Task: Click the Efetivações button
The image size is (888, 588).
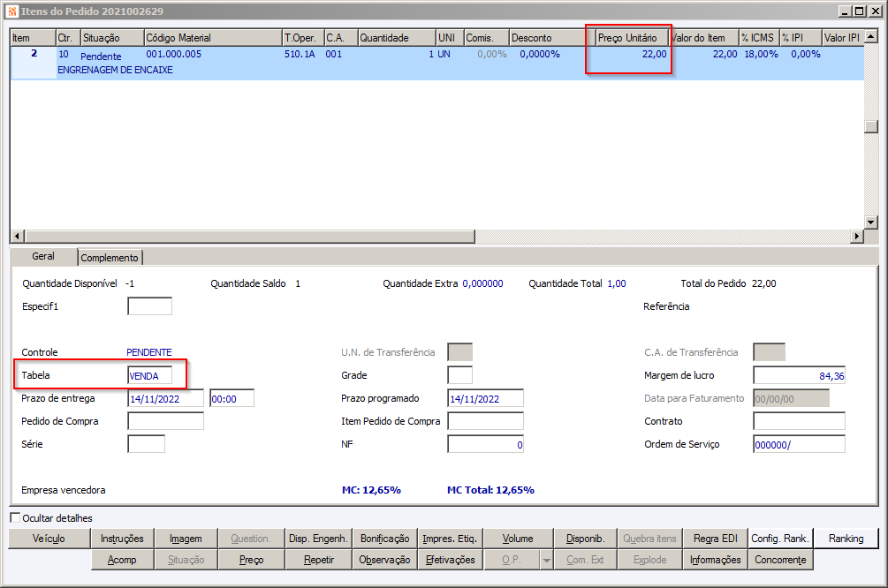Action: (x=451, y=561)
